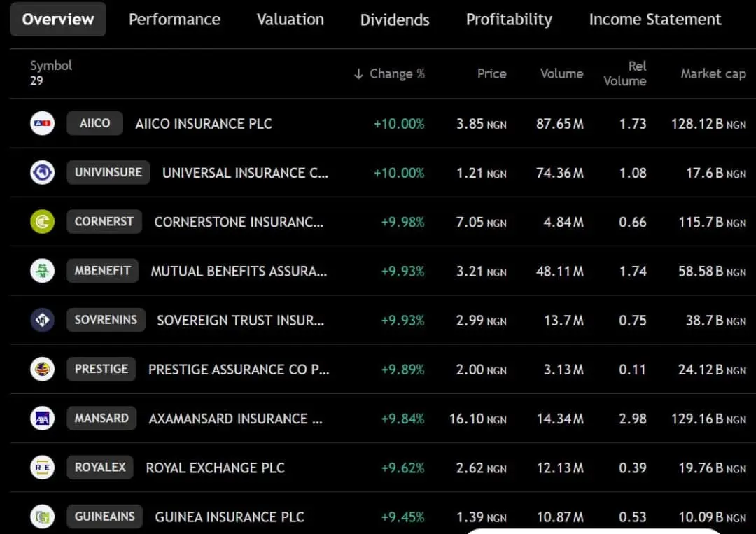Click the MUTUAL BENEFITS ASSURA... name
The height and width of the screenshot is (534, 756).
click(x=239, y=272)
